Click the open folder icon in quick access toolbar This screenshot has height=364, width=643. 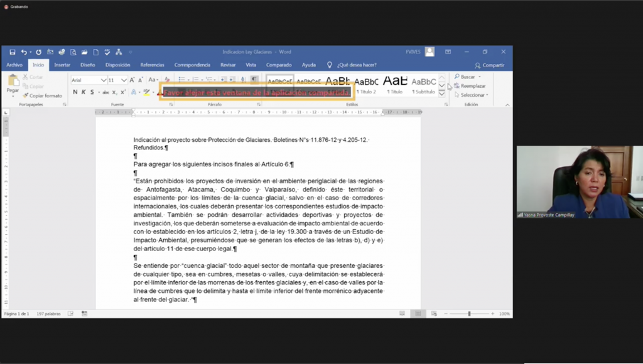[85, 52]
